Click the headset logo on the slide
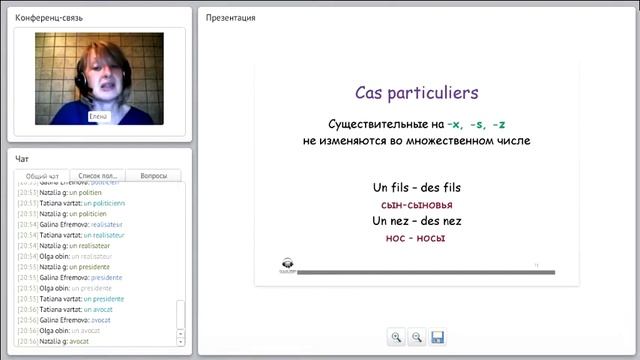 288,265
